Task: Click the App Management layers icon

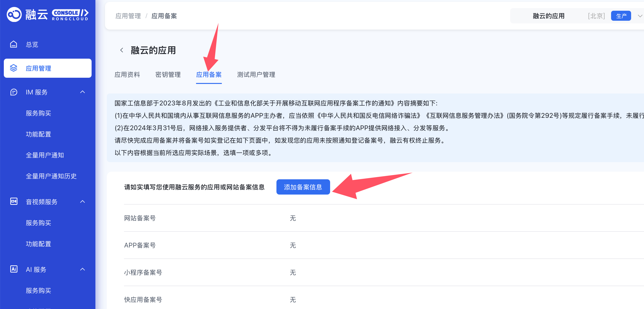Action: pyautogui.click(x=14, y=68)
